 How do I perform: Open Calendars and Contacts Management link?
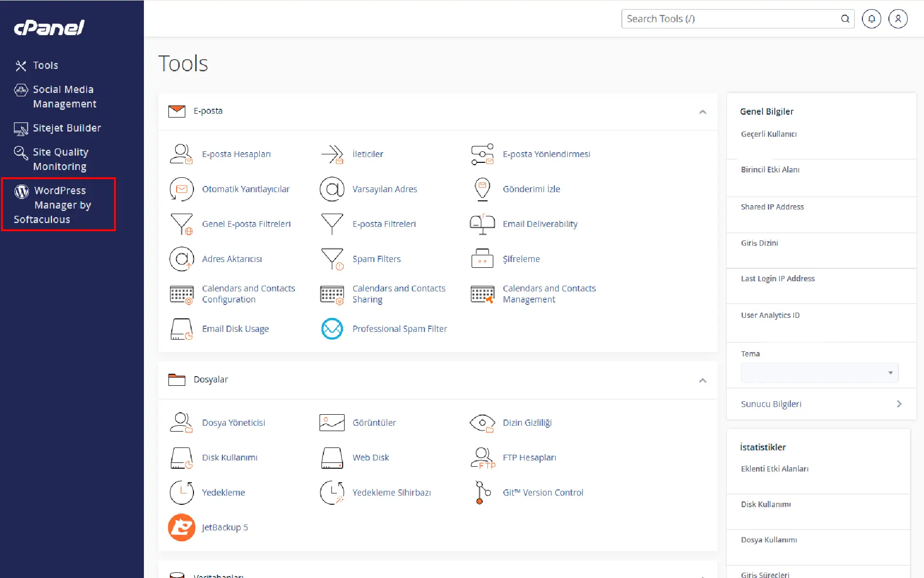[549, 294]
